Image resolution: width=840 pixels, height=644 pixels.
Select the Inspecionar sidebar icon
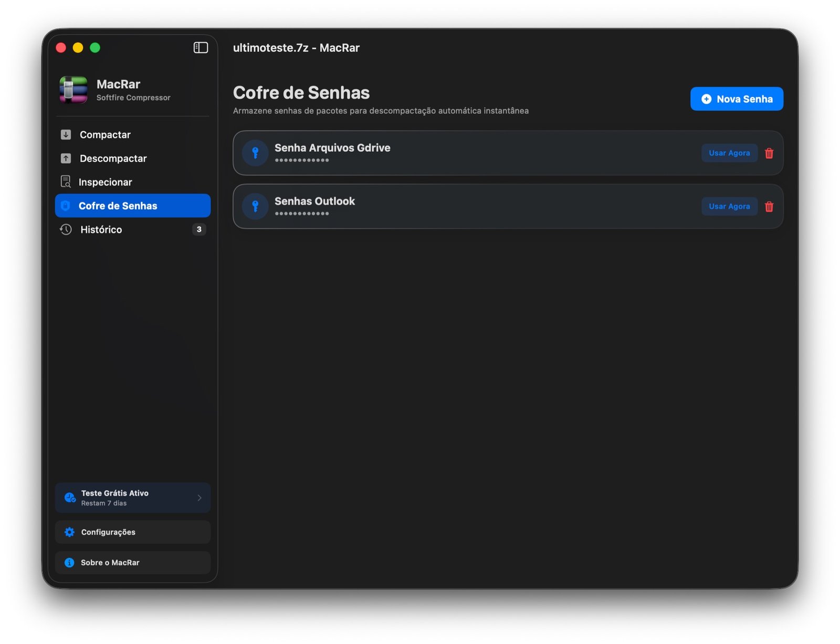coord(66,182)
